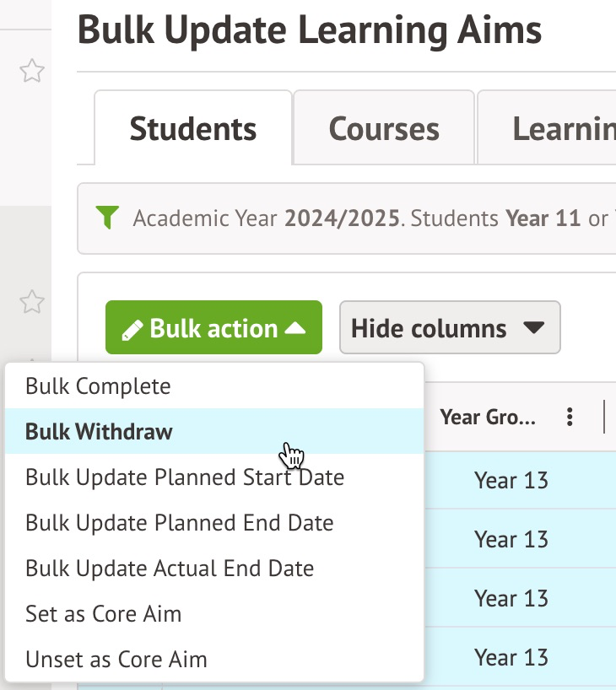Viewport: 616px width, 690px height.
Task: Select the first Year 13 table row
Action: [511, 480]
